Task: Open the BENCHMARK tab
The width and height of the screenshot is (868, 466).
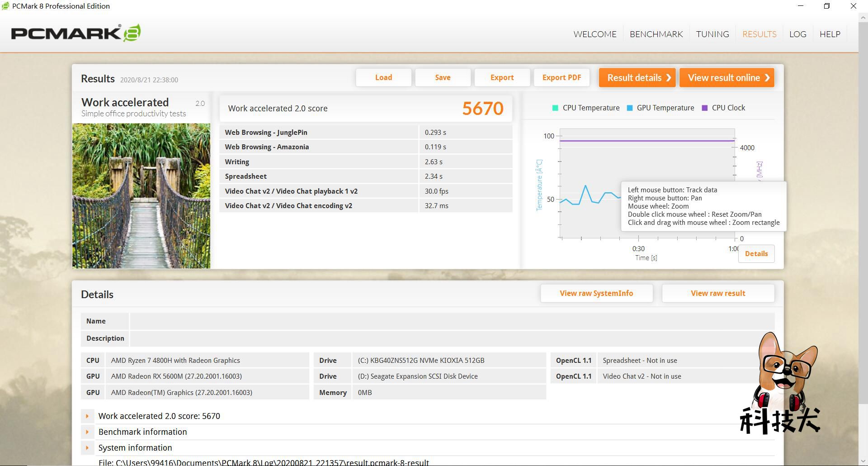Action: click(656, 34)
